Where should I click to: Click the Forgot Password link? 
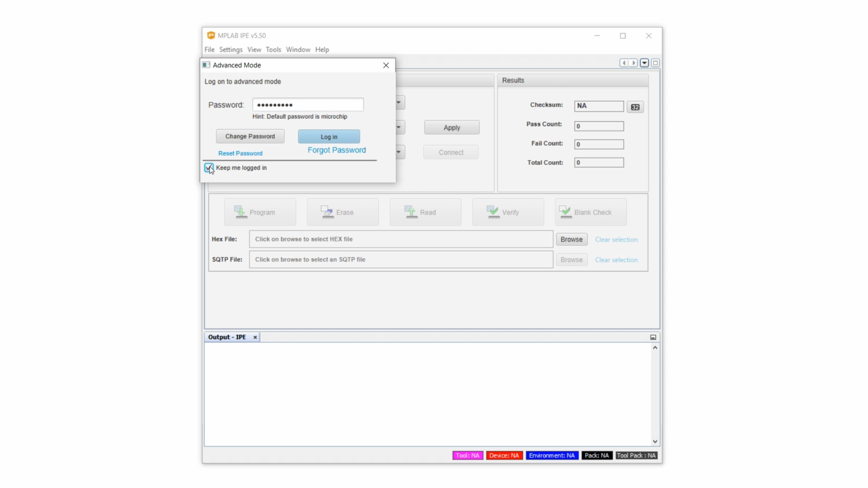coord(336,150)
